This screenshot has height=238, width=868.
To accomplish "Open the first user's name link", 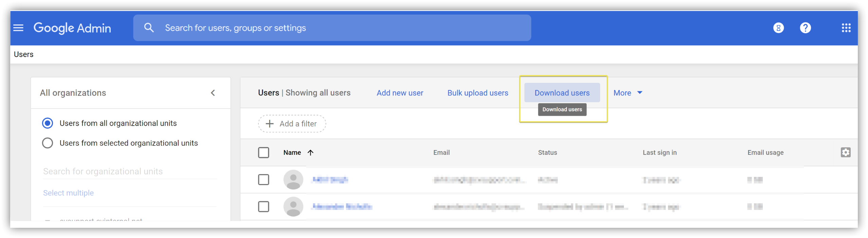I will (x=330, y=180).
